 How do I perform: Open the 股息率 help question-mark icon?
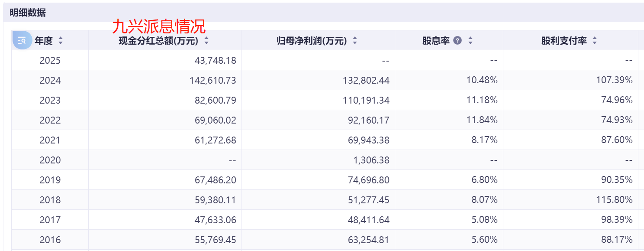pos(457,41)
